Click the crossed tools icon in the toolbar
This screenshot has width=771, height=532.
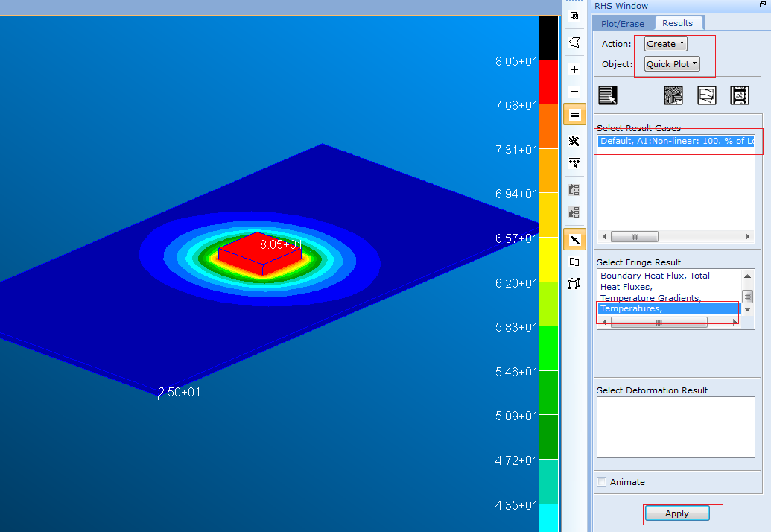pos(574,141)
